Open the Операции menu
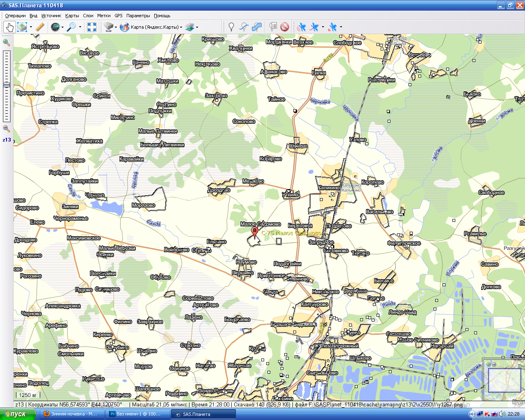Image resolution: width=525 pixels, height=420 pixels. [15, 16]
